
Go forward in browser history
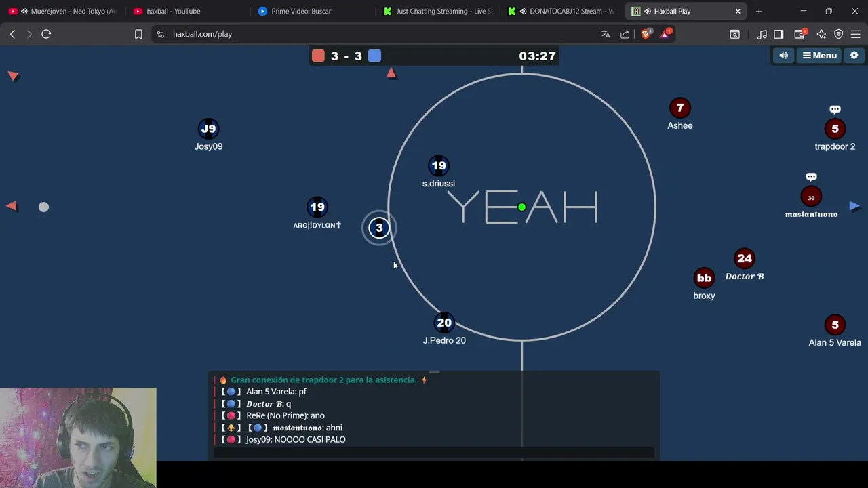click(x=29, y=34)
